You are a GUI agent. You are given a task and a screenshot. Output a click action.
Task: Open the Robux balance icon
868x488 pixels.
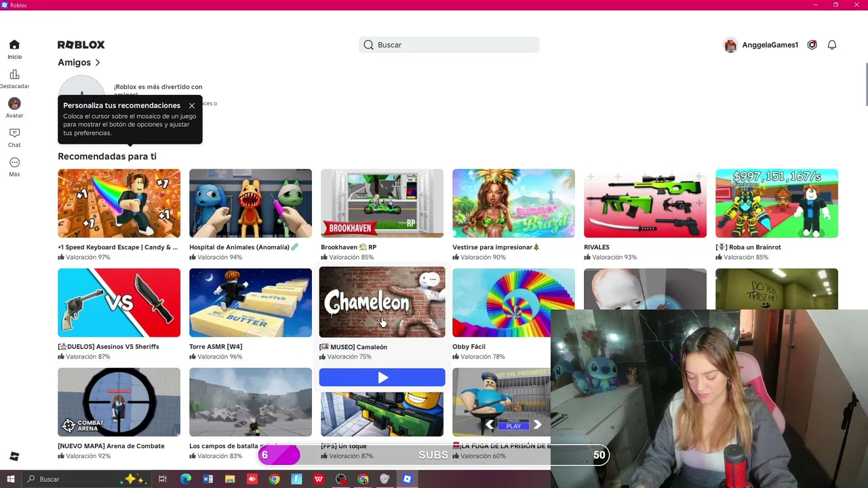pyautogui.click(x=812, y=45)
